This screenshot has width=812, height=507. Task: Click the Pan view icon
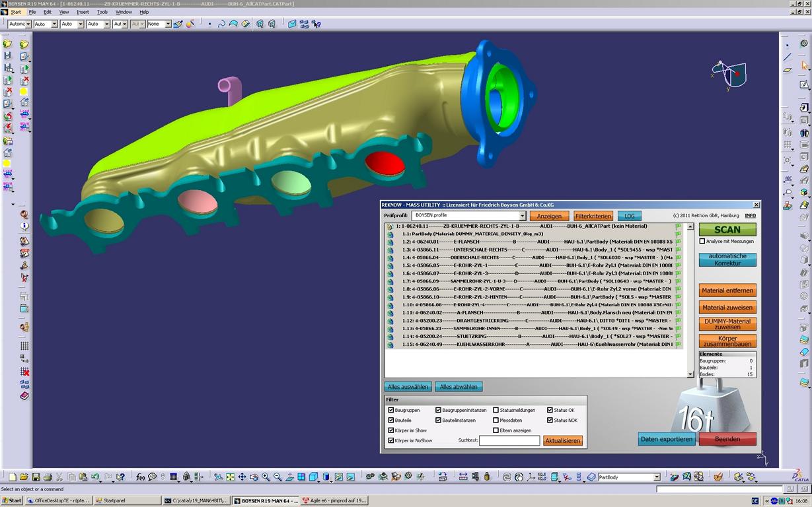point(242,477)
